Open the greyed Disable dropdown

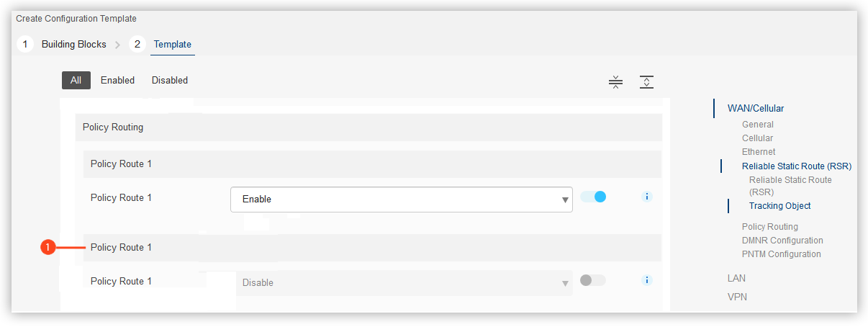coord(404,283)
